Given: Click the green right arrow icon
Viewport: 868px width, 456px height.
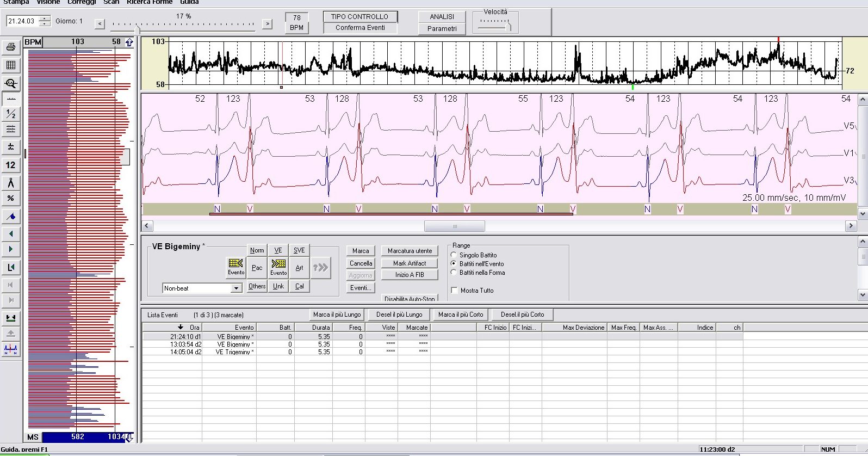Looking at the screenshot, I should (x=10, y=249).
